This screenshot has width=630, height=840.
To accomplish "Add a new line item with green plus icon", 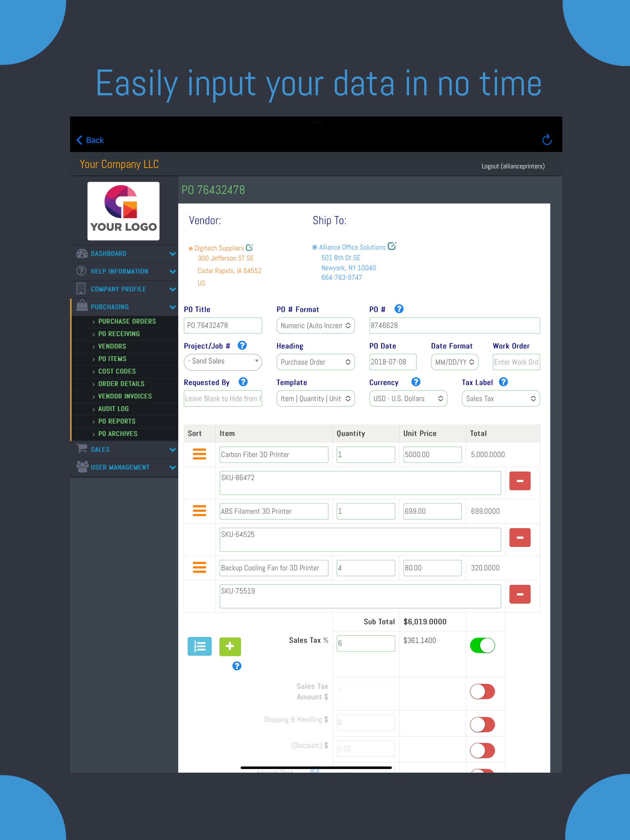I will [229, 646].
